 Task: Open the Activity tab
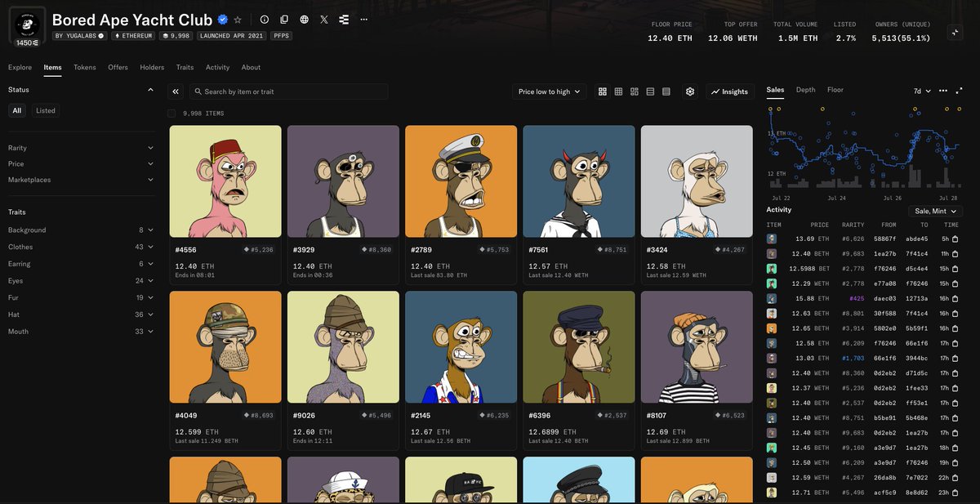[x=217, y=67]
